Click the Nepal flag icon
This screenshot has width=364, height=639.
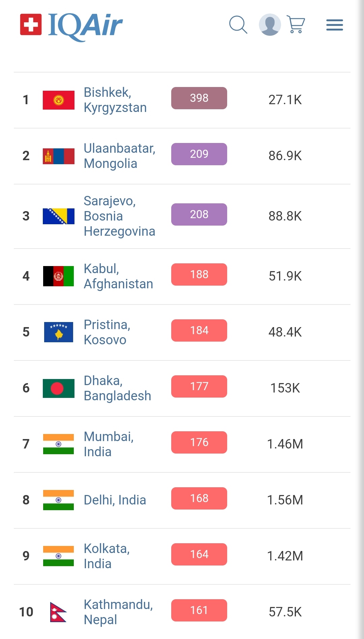coord(58,612)
